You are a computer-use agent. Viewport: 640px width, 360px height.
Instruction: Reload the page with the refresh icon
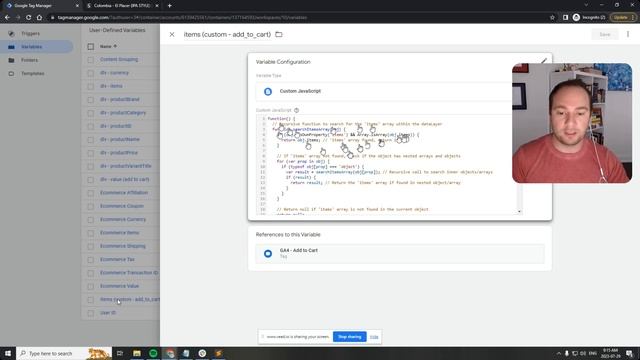click(x=29, y=18)
